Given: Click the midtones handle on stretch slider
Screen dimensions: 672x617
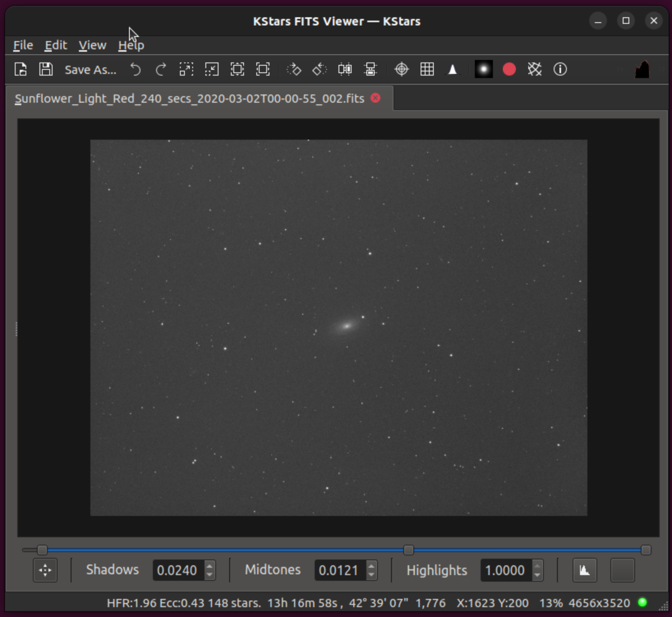Looking at the screenshot, I should click(x=408, y=550).
